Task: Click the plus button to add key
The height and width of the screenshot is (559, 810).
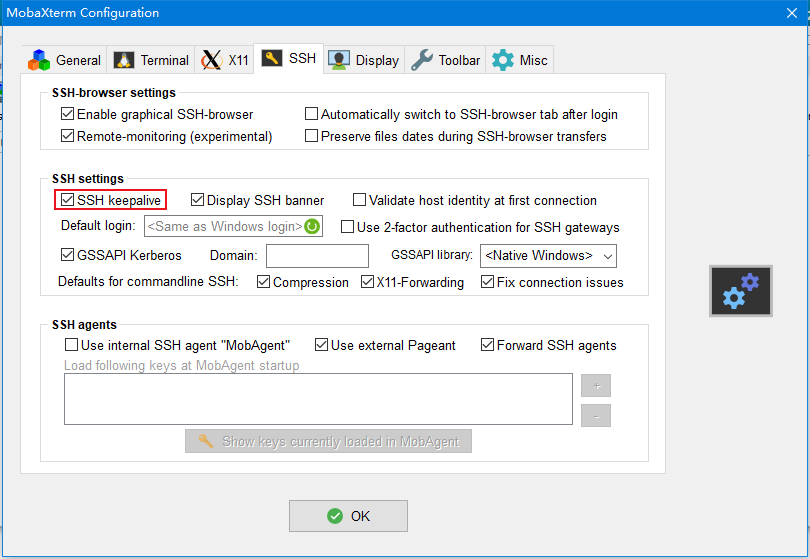Action: [x=596, y=385]
